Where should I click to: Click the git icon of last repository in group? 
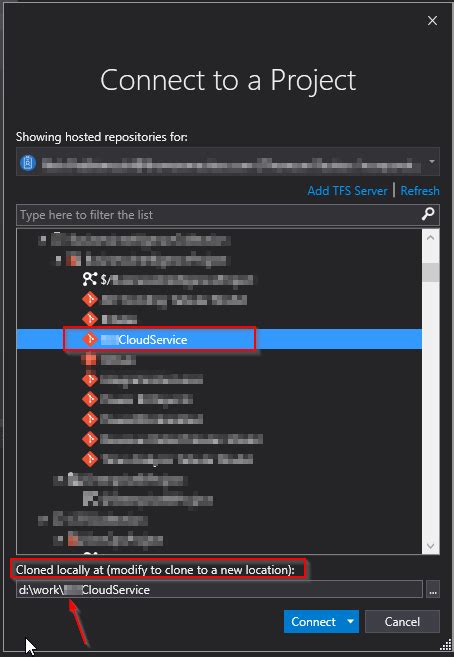90,459
